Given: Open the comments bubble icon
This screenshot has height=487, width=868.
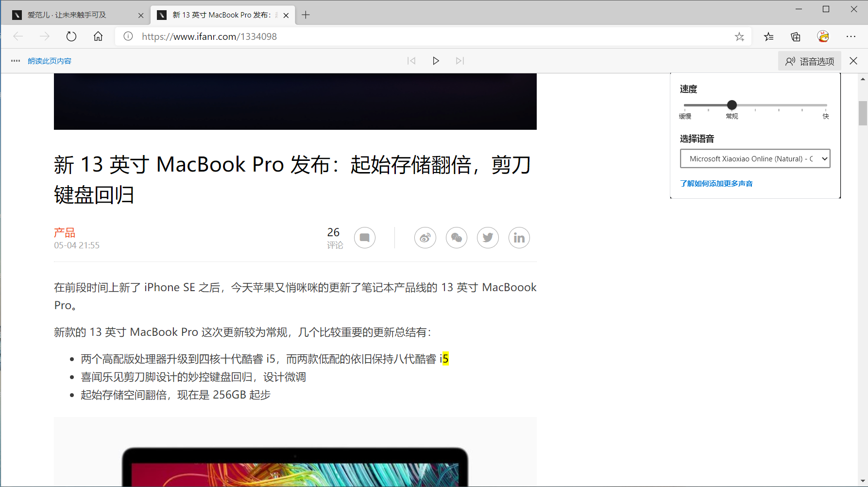Looking at the screenshot, I should [x=364, y=238].
